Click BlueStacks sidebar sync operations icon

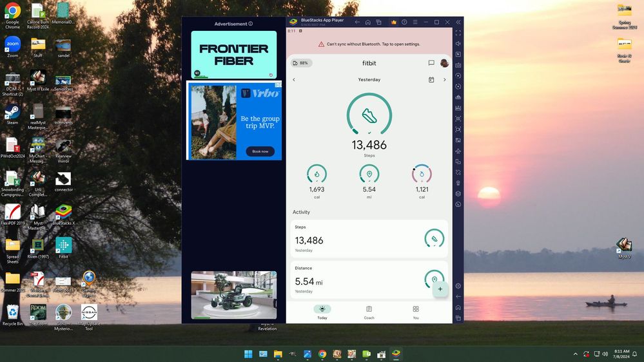458,86
